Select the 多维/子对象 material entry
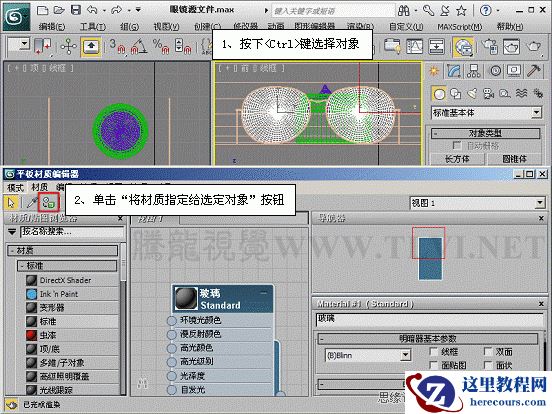The height and width of the screenshot is (414, 552). click(62, 363)
